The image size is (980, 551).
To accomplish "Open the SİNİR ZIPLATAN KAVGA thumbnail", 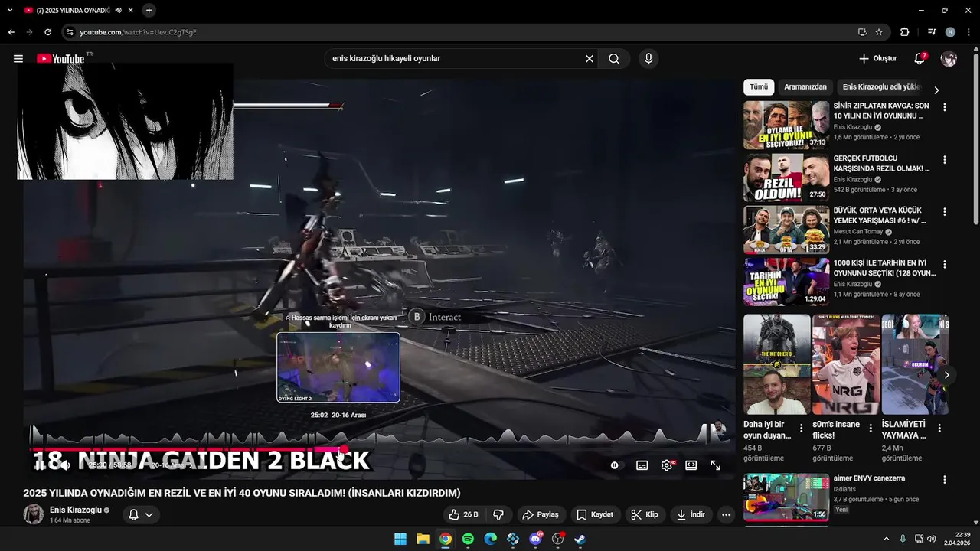I will click(786, 125).
